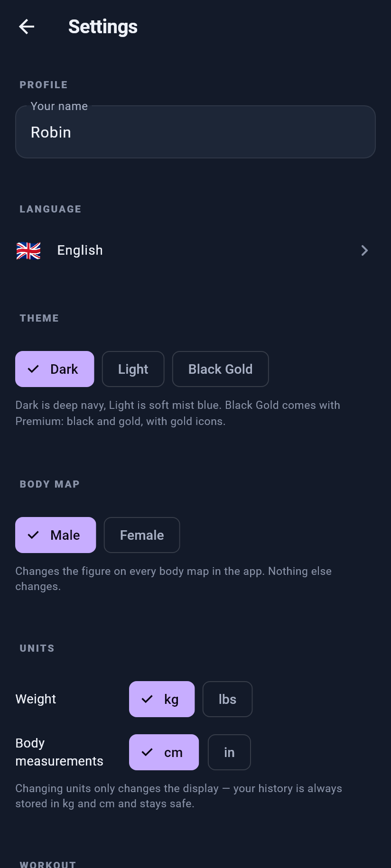Screen dimensions: 391x868
Task: Change body measurements to inches
Action: pos(230,752)
